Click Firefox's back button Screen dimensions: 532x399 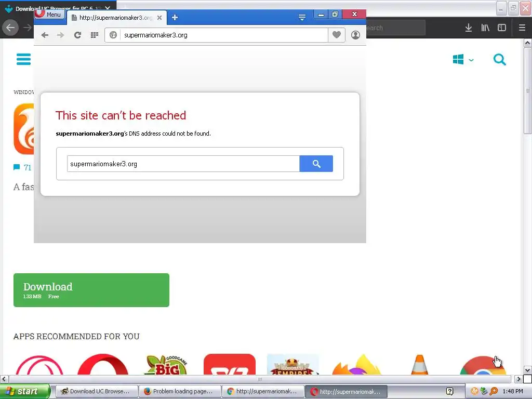[x=10, y=28]
